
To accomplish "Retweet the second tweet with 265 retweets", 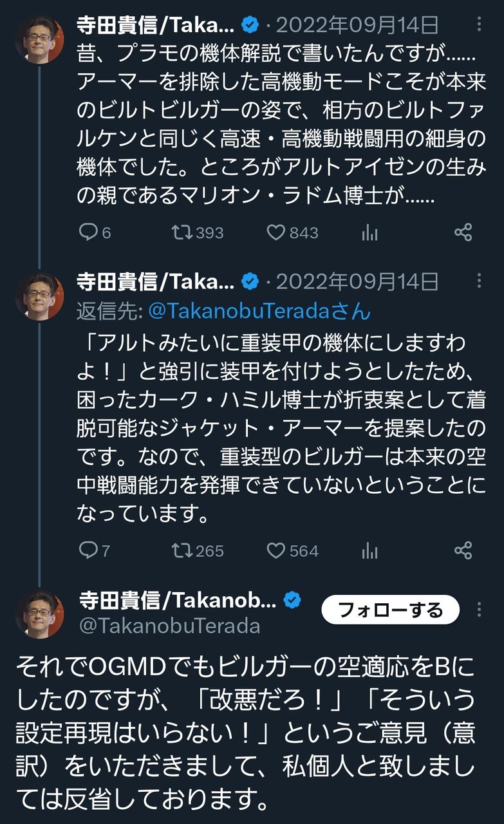I will [183, 550].
